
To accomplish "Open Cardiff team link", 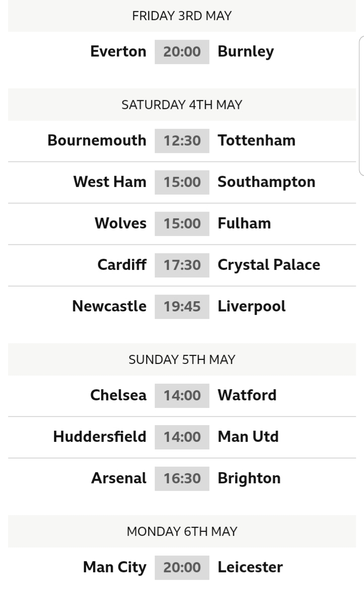I will 122,265.
